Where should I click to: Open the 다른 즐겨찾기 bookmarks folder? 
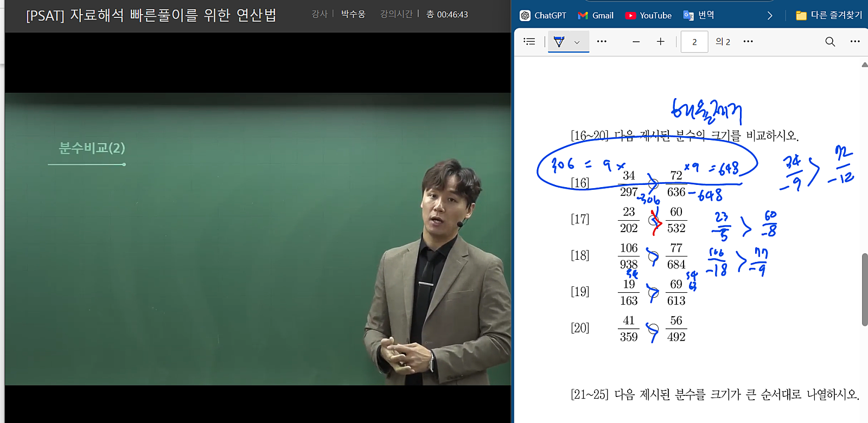coord(829,16)
